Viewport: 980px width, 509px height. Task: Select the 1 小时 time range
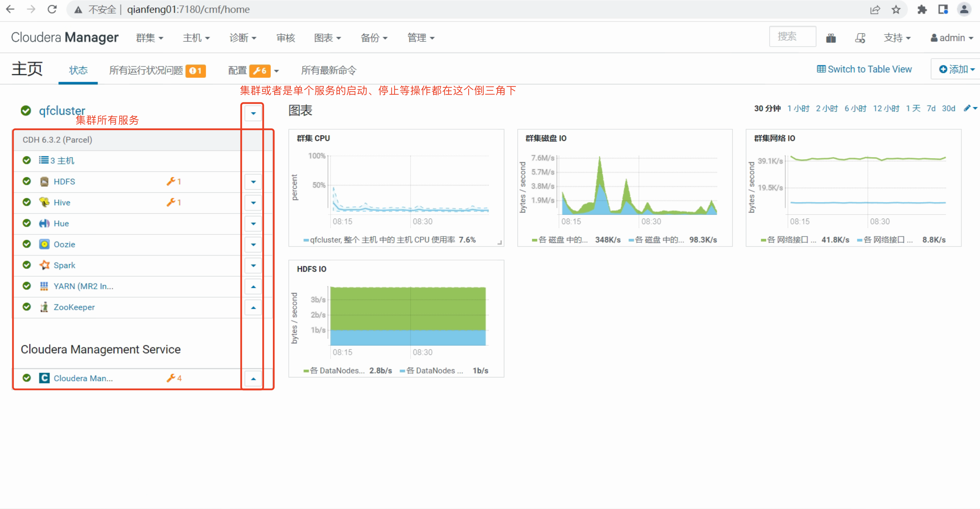click(798, 108)
